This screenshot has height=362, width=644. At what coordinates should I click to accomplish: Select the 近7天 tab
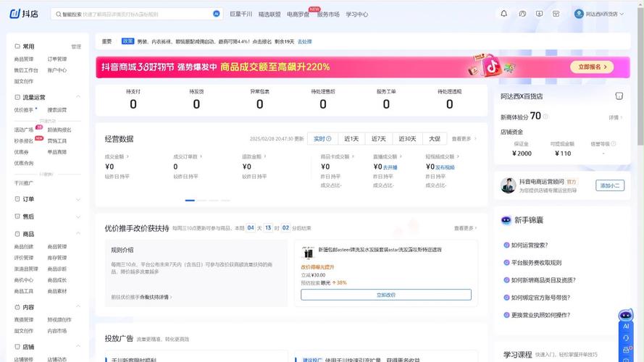coord(379,139)
